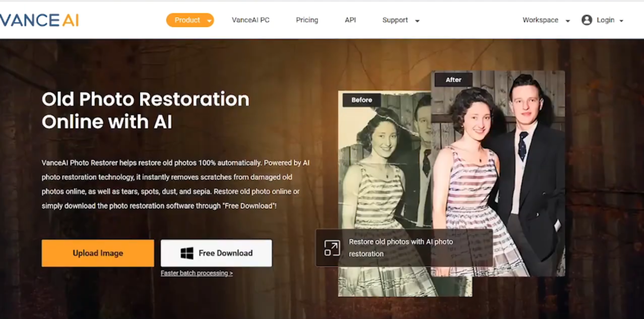The width and height of the screenshot is (644, 319).
Task: Click the expand-arrow icon in restoration caption
Action: pyautogui.click(x=332, y=248)
